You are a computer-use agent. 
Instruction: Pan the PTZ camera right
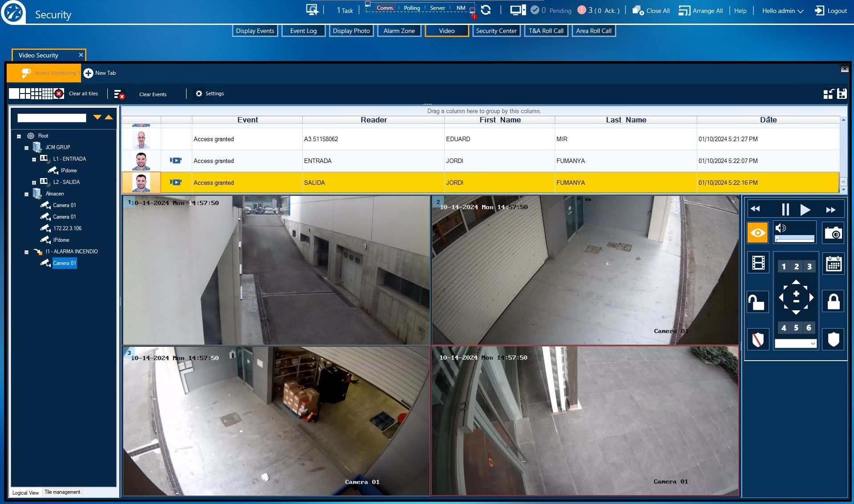(811, 297)
